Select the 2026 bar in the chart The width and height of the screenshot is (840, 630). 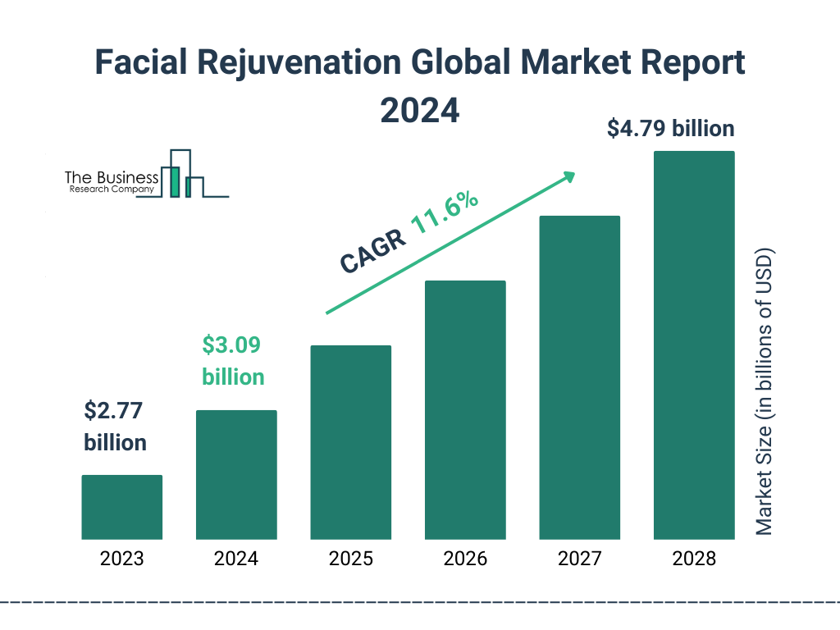(x=465, y=410)
